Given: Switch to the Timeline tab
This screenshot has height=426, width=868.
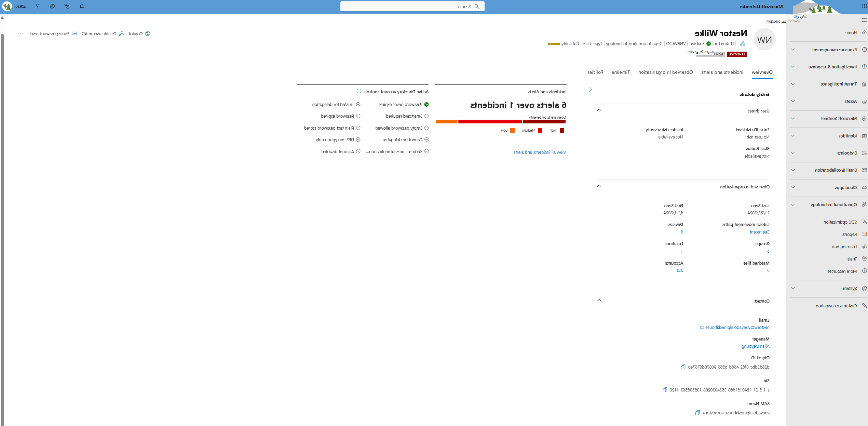Looking at the screenshot, I should coord(621,72).
